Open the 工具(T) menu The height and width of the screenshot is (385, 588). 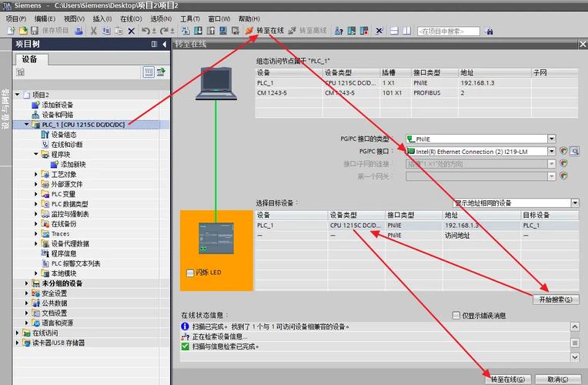(190, 18)
